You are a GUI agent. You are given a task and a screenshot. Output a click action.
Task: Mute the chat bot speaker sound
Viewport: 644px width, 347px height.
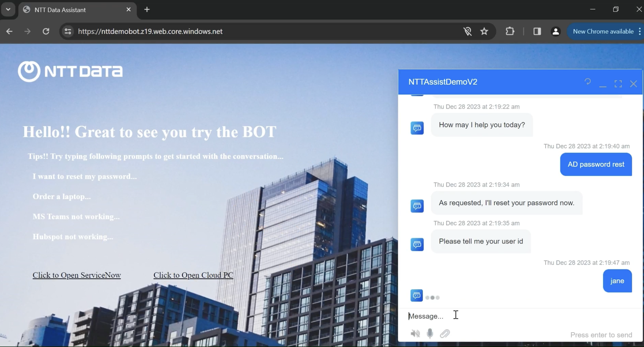pyautogui.click(x=415, y=333)
